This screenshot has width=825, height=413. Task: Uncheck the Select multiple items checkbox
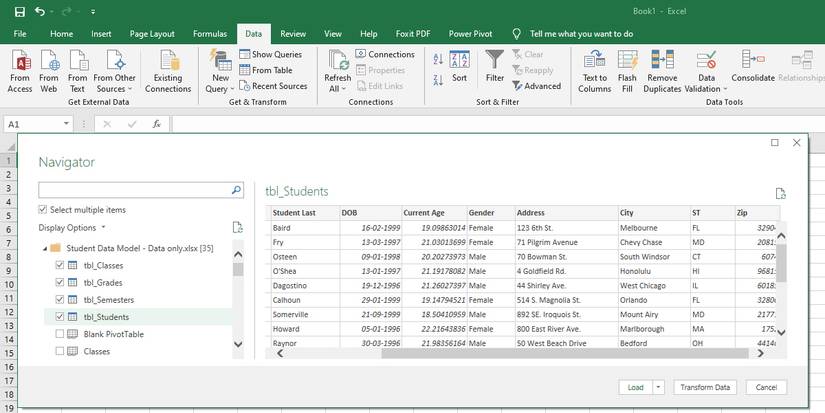tap(42, 210)
